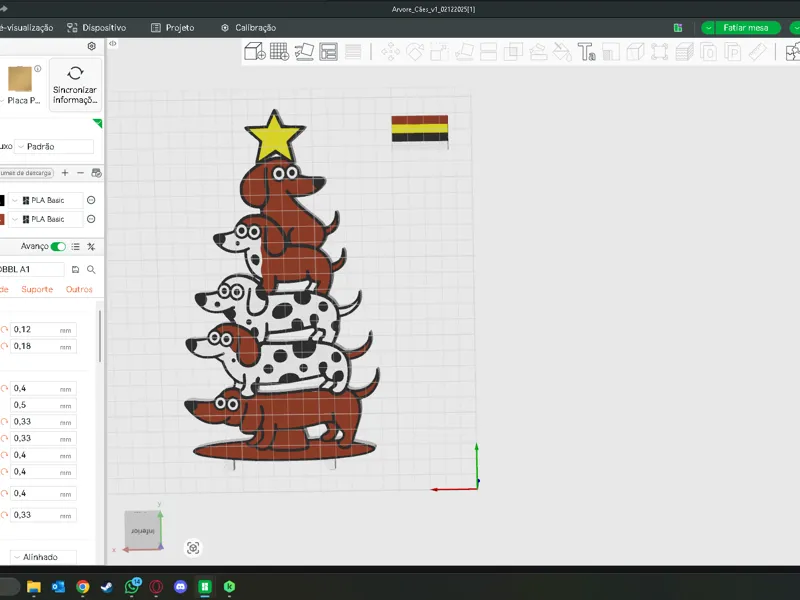Click the split to parts icon marked P

733,52
